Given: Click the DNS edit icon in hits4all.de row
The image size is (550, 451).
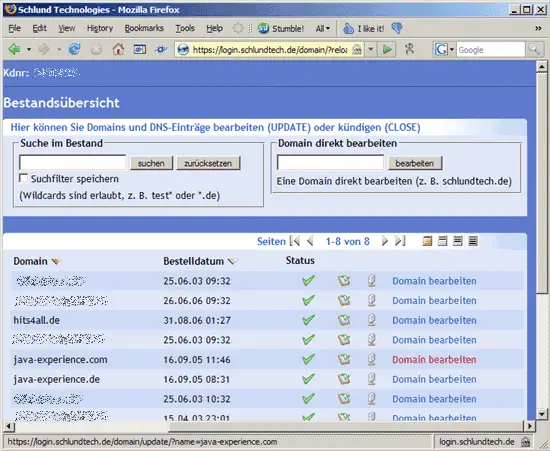Looking at the screenshot, I should click(x=344, y=320).
